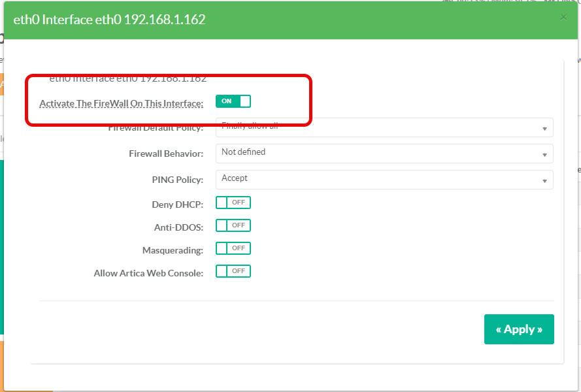The height and width of the screenshot is (392, 581).
Task: Open Firewall Behavior 'Not defined' dropdown
Action: [x=379, y=153]
